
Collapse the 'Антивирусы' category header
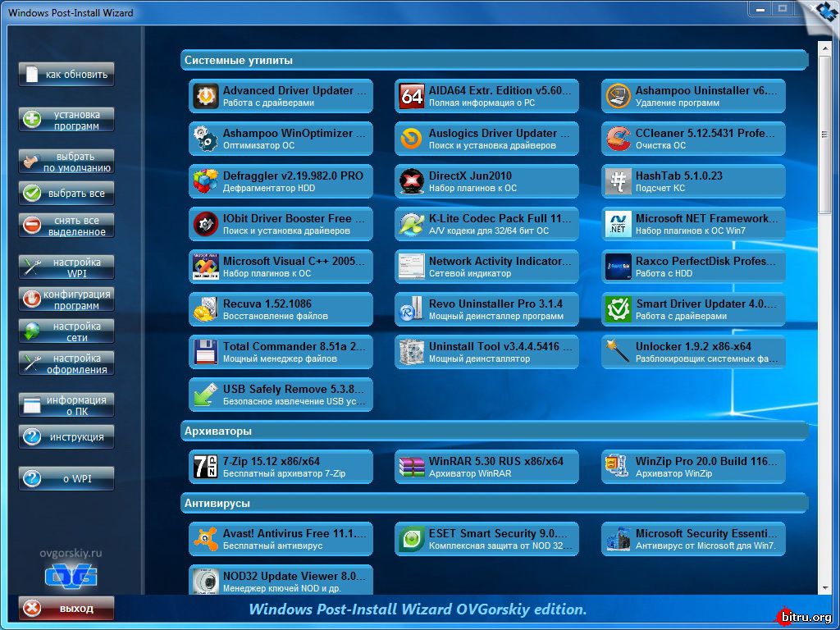point(494,503)
